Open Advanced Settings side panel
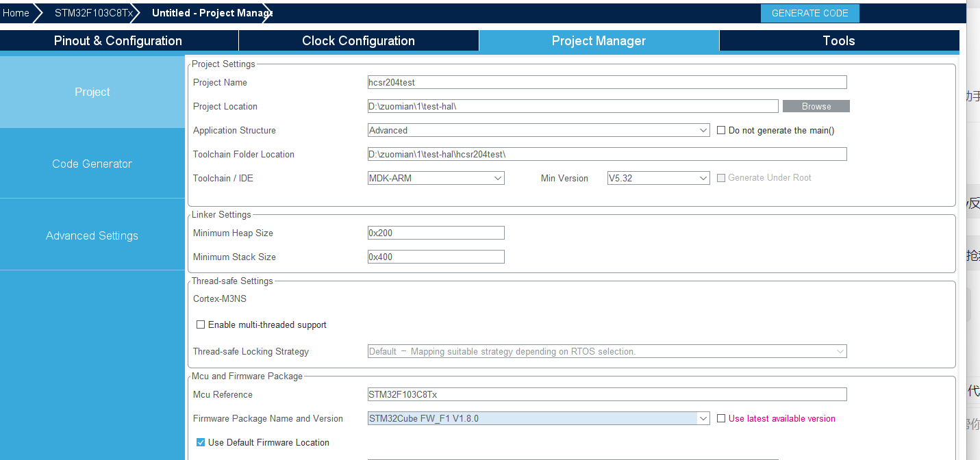Image resolution: width=980 pixels, height=460 pixels. click(92, 235)
